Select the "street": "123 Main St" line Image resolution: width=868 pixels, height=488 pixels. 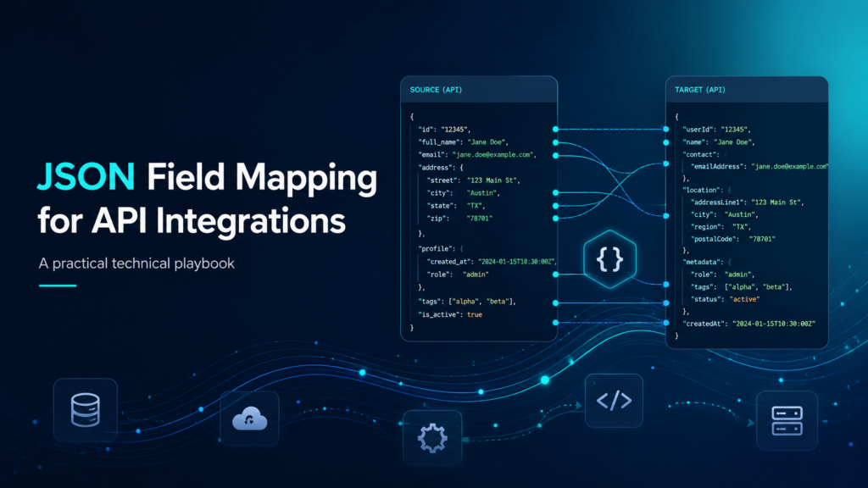[x=473, y=180]
